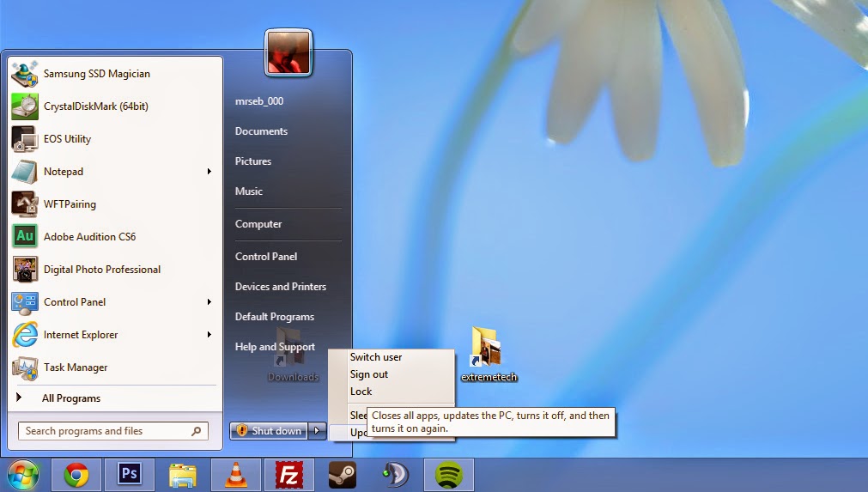Screen dimensions: 868x492
Task: Expand the Control Panel submenu arrow
Action: click(x=209, y=302)
